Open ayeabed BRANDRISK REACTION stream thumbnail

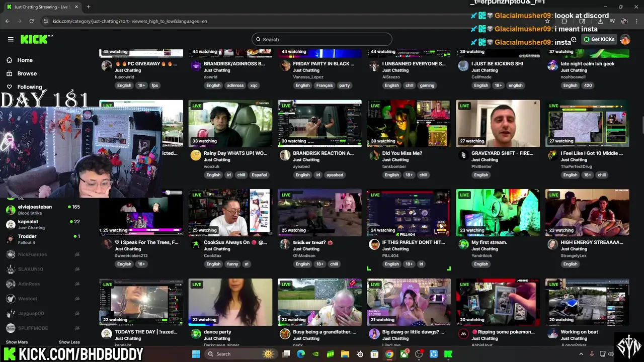click(x=319, y=124)
